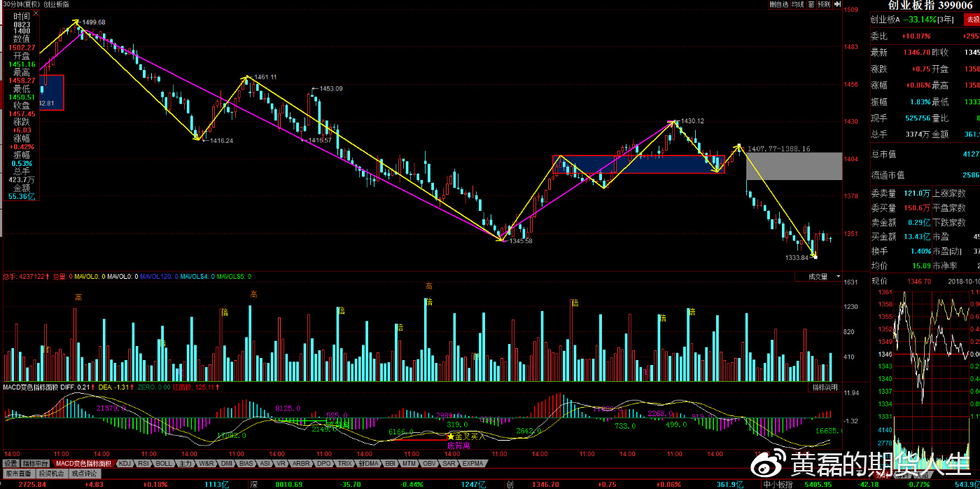Image resolution: width=980 pixels, height=489 pixels.
Task: Switch to the RSI indicator tab
Action: pyautogui.click(x=143, y=463)
